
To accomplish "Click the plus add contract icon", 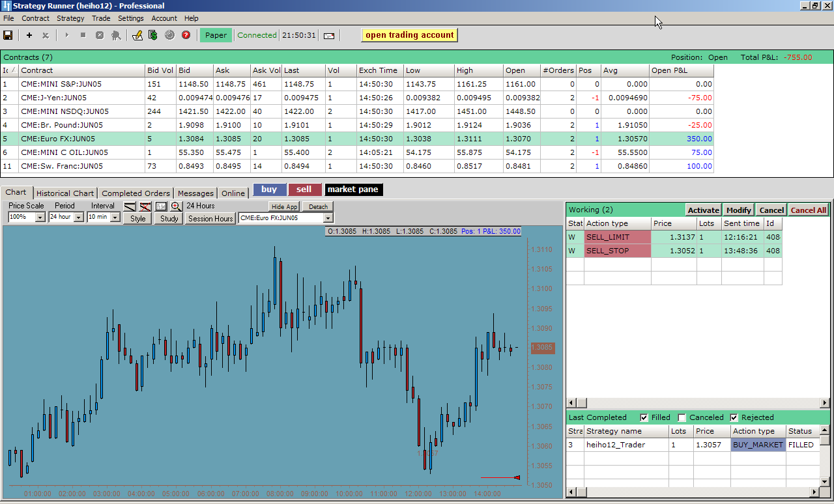I will [x=29, y=35].
